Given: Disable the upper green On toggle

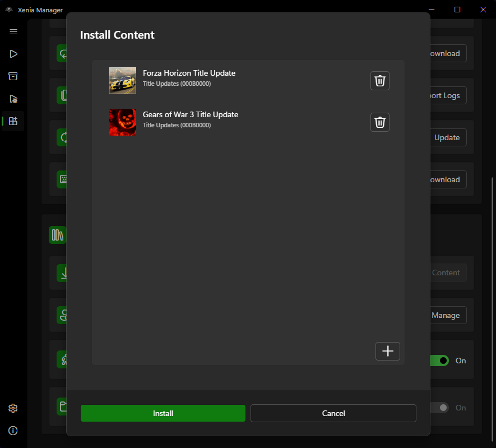Looking at the screenshot, I should [x=439, y=361].
